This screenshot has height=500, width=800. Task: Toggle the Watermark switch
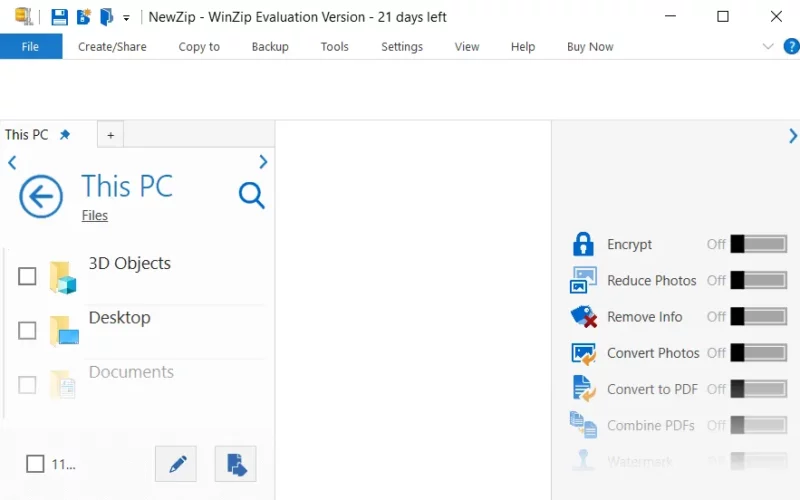(x=759, y=461)
